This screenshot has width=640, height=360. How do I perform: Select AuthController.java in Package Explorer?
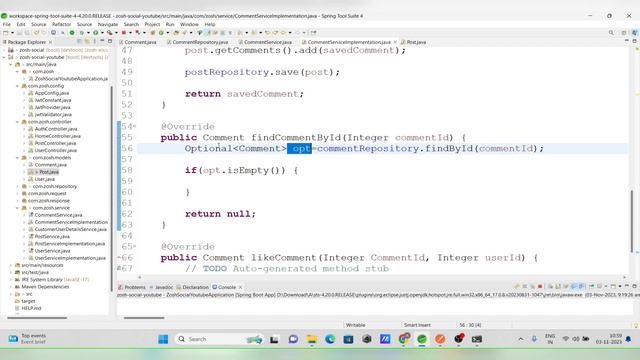pos(56,129)
